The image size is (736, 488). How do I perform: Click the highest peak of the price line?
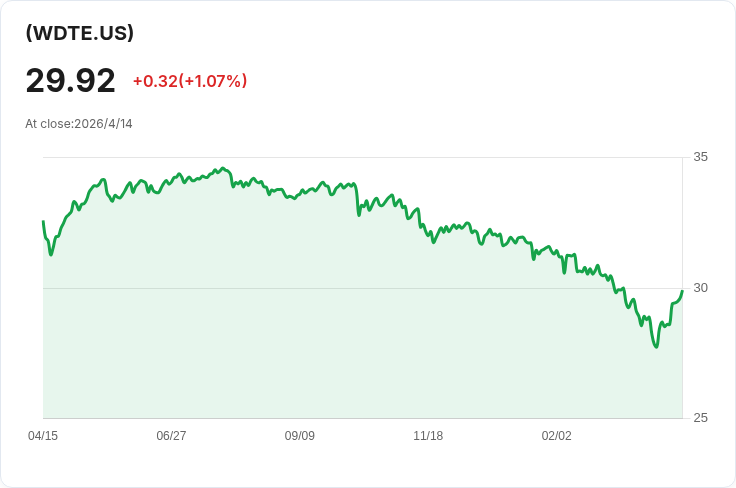pos(223,168)
